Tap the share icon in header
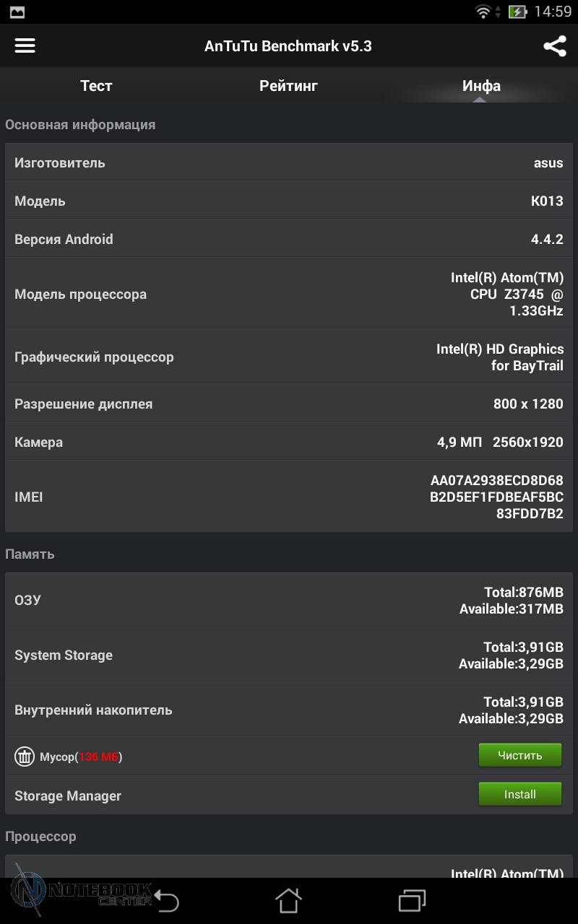578x924 pixels. [x=554, y=46]
